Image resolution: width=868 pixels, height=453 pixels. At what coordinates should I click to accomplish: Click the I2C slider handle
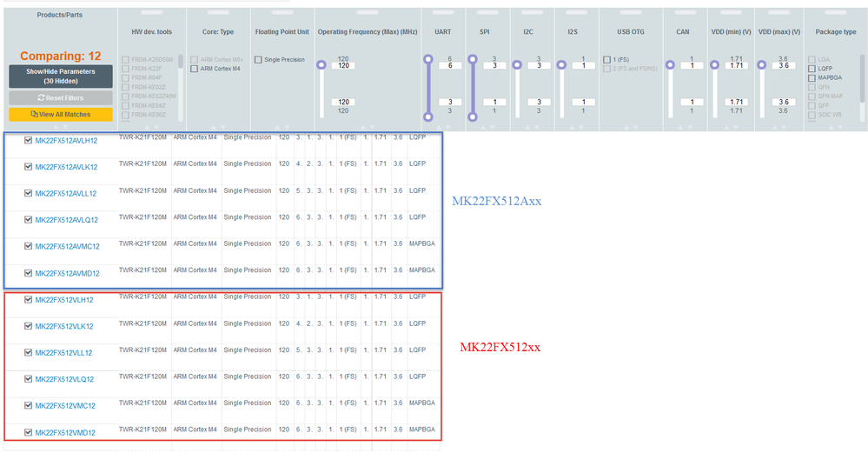pos(517,65)
